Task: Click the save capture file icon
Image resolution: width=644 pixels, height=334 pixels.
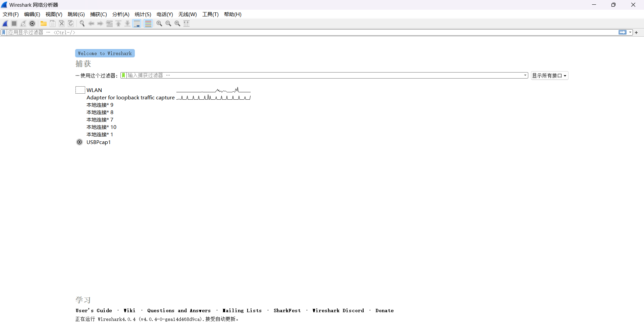Action: coord(53,23)
